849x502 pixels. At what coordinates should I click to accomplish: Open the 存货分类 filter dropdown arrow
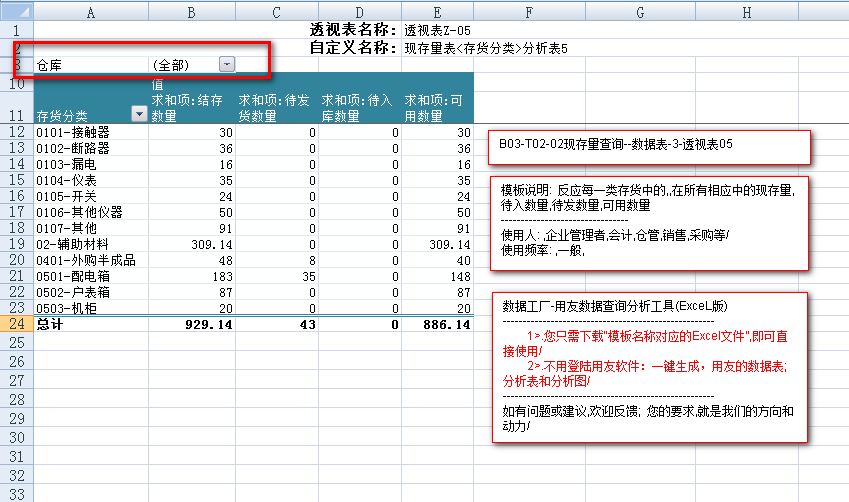click(x=139, y=114)
